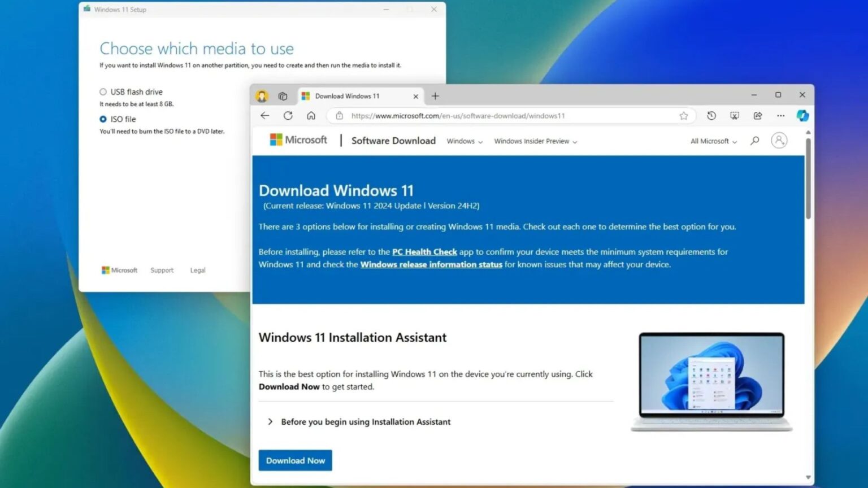Share the current page
Image resolution: width=868 pixels, height=488 pixels.
point(757,115)
